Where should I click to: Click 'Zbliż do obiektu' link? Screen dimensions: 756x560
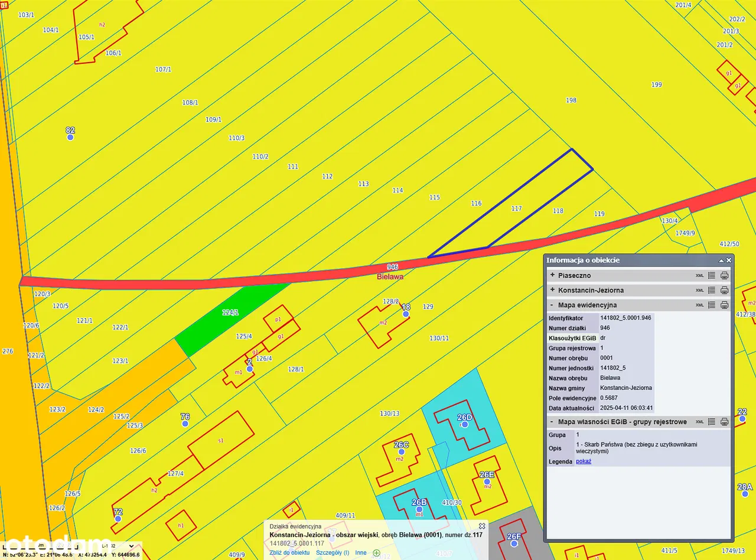(x=289, y=553)
